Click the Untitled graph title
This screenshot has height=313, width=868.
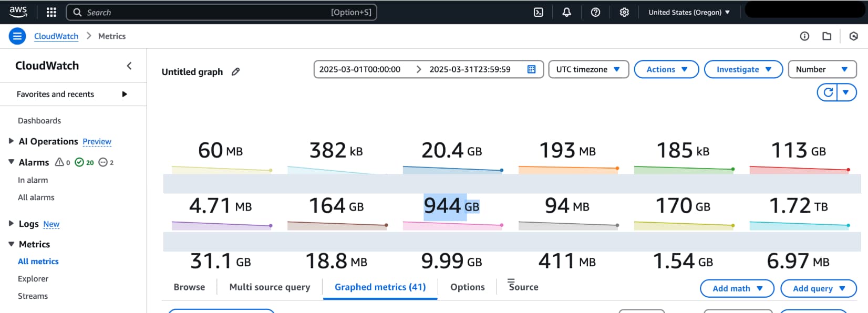click(x=192, y=72)
